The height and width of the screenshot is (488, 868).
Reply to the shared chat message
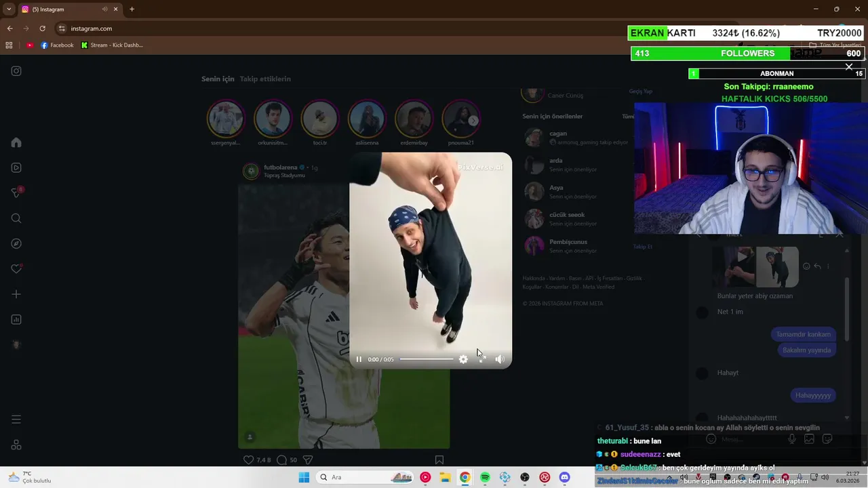click(817, 266)
